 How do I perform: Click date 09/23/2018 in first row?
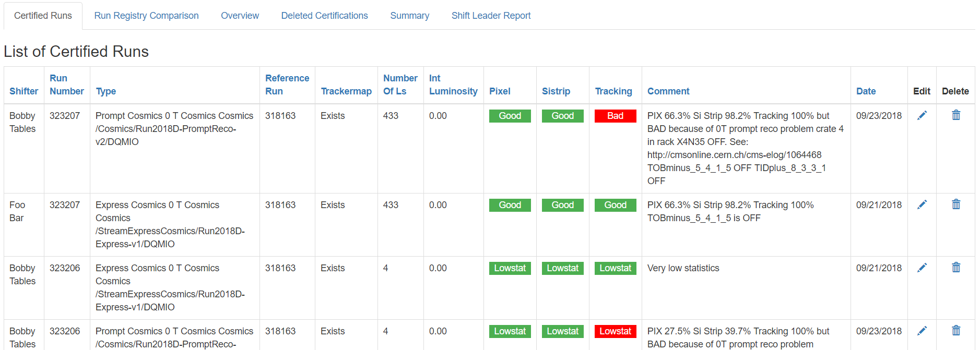click(879, 116)
